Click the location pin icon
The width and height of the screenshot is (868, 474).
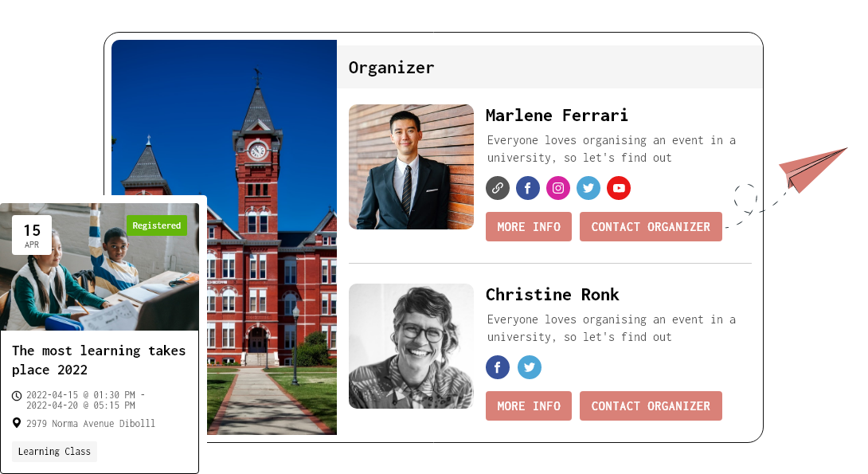coord(17,423)
